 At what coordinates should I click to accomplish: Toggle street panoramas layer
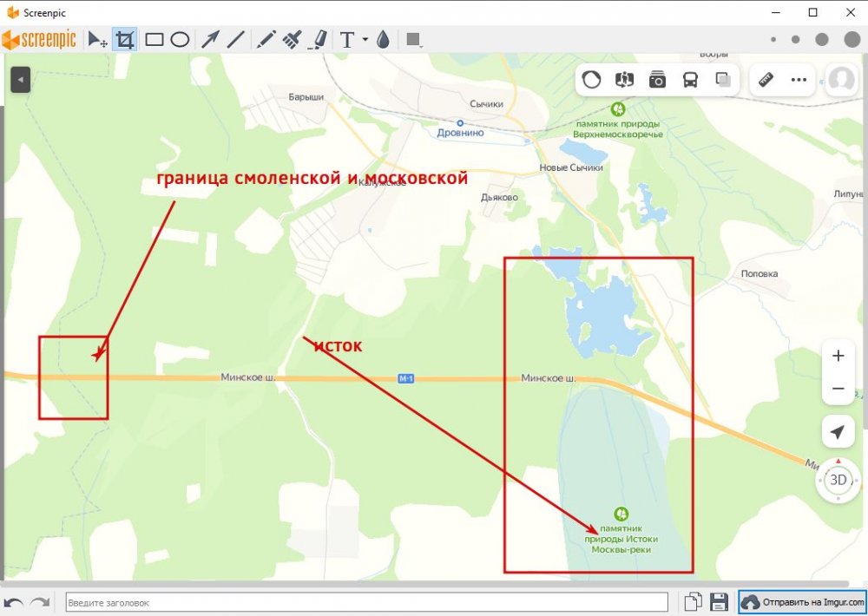[x=657, y=80]
